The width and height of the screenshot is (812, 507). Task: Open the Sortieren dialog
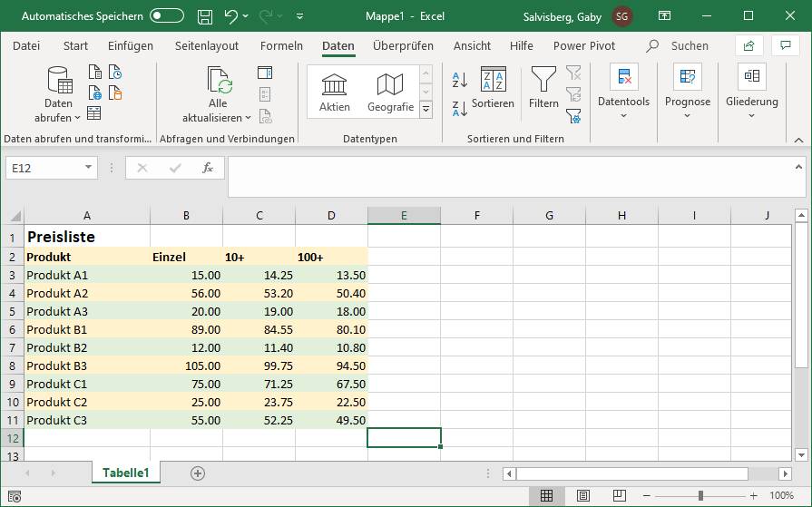click(493, 87)
